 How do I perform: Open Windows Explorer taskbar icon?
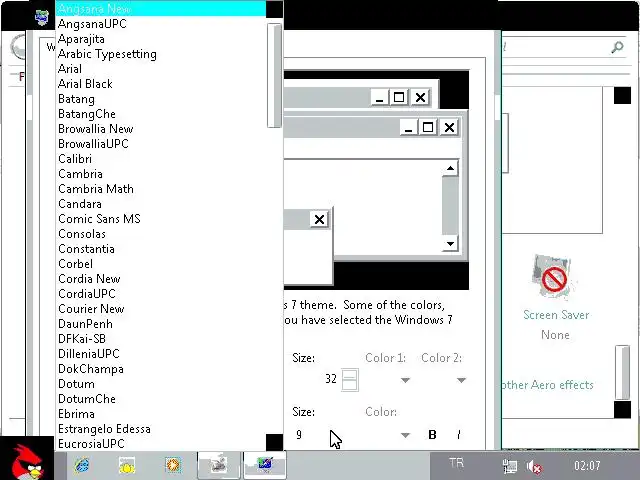pyautogui.click(x=127, y=465)
